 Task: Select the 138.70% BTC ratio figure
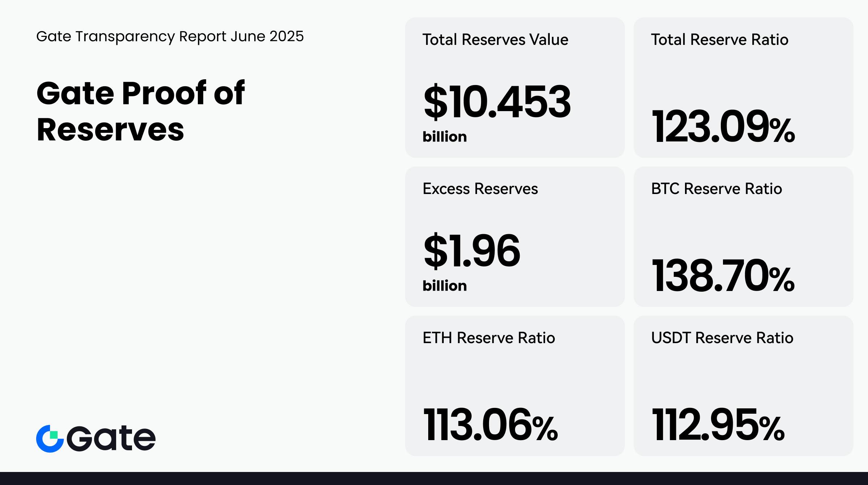coord(723,275)
